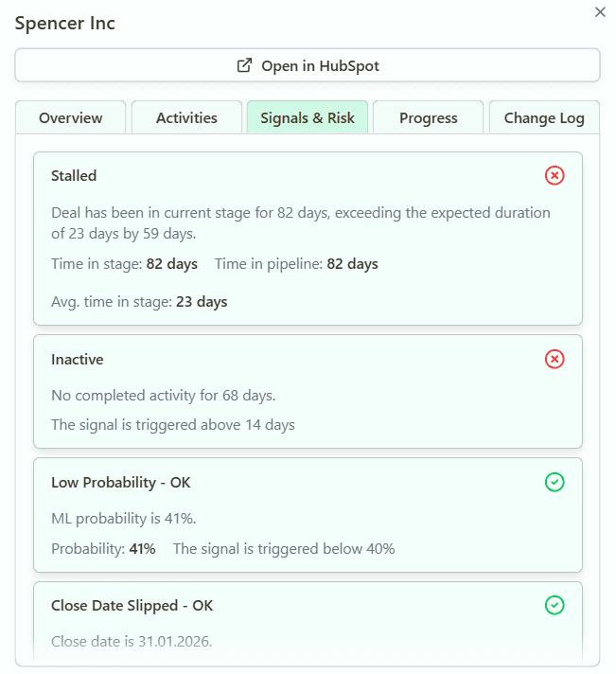Click the red X icon on Stalled card
The height and width of the screenshot is (674, 616).
coord(554,175)
